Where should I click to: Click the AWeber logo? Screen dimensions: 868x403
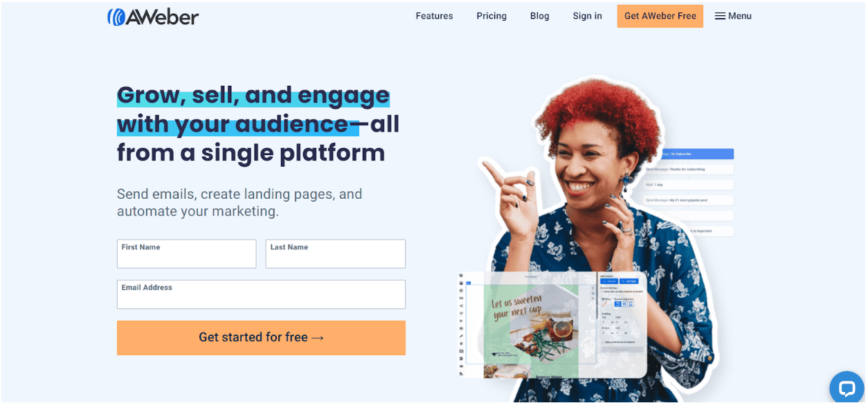coord(153,17)
